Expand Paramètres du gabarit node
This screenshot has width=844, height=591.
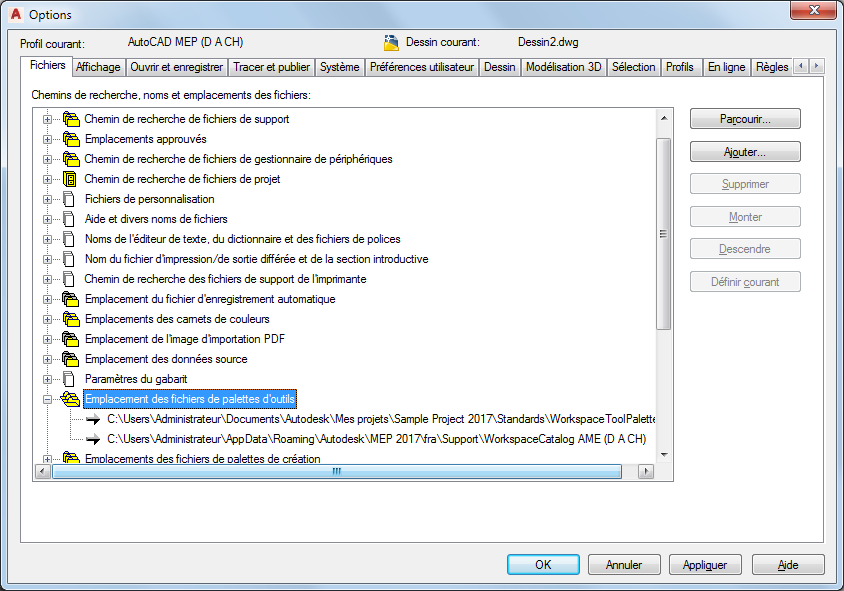[x=47, y=379]
